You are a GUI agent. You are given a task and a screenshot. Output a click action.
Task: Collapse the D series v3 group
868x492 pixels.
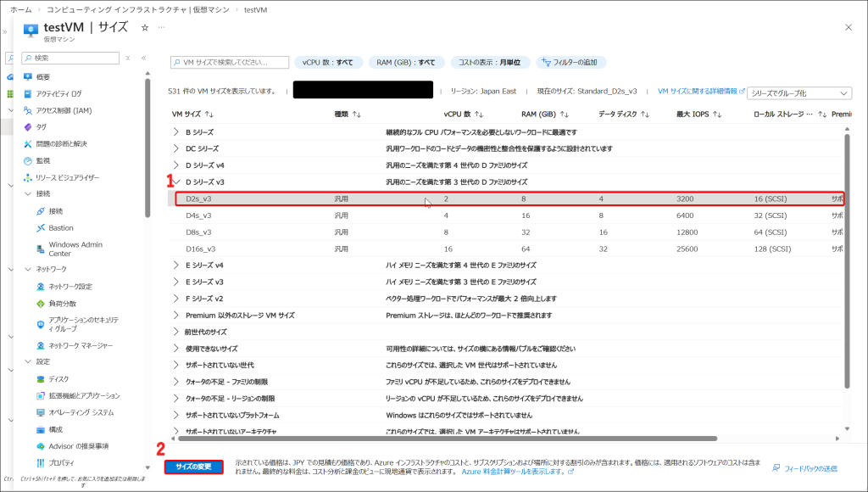click(x=176, y=182)
